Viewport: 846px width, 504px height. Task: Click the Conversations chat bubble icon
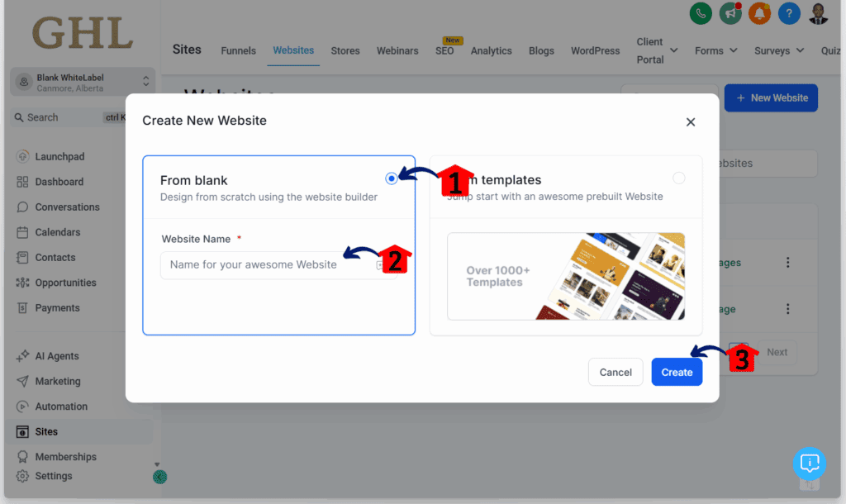coord(22,207)
